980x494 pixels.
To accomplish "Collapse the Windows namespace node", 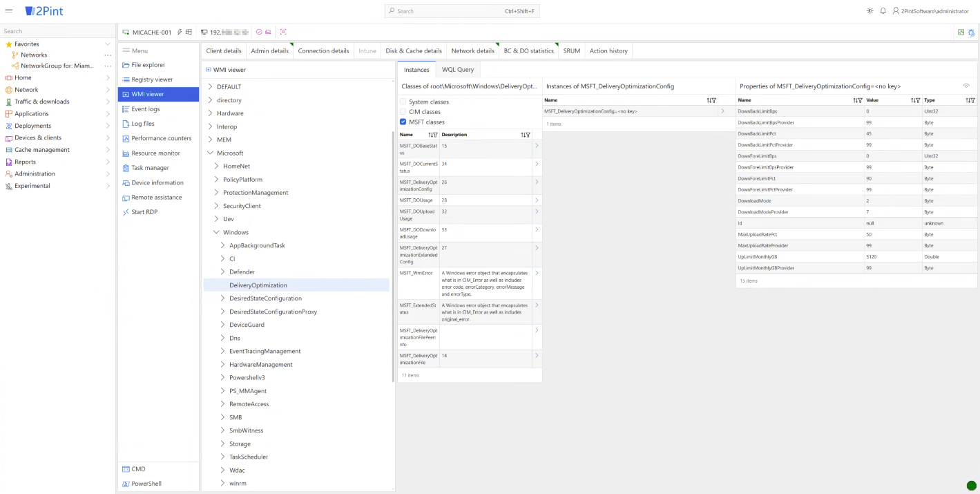I will (x=217, y=232).
